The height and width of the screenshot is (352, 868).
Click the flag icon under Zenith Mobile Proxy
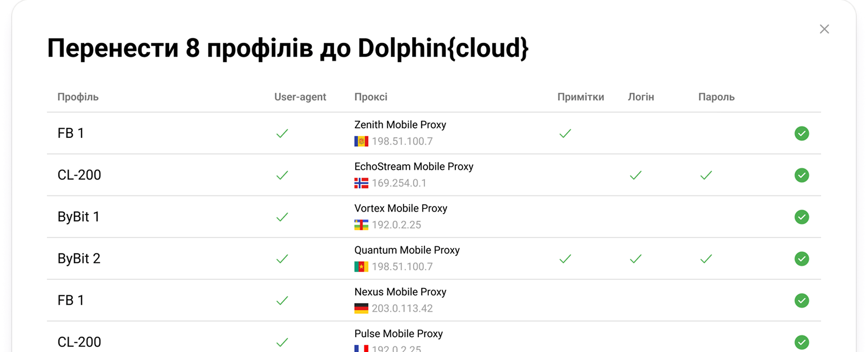[x=361, y=141]
